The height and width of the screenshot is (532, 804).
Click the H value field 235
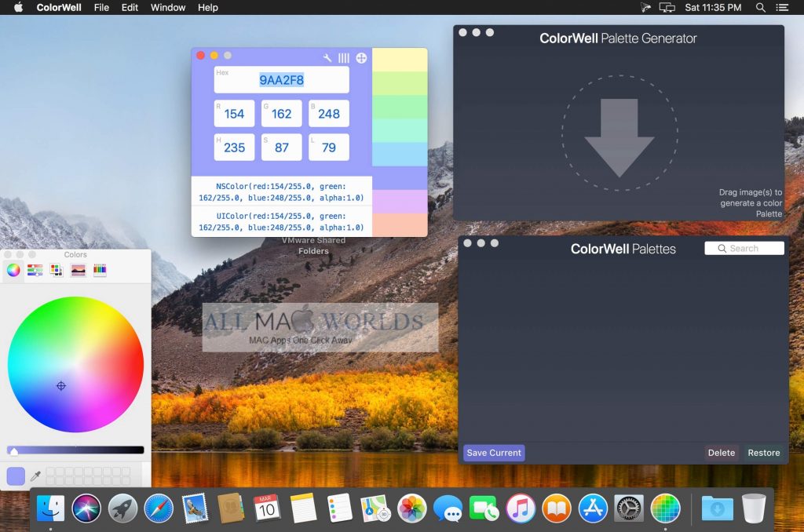coord(234,148)
